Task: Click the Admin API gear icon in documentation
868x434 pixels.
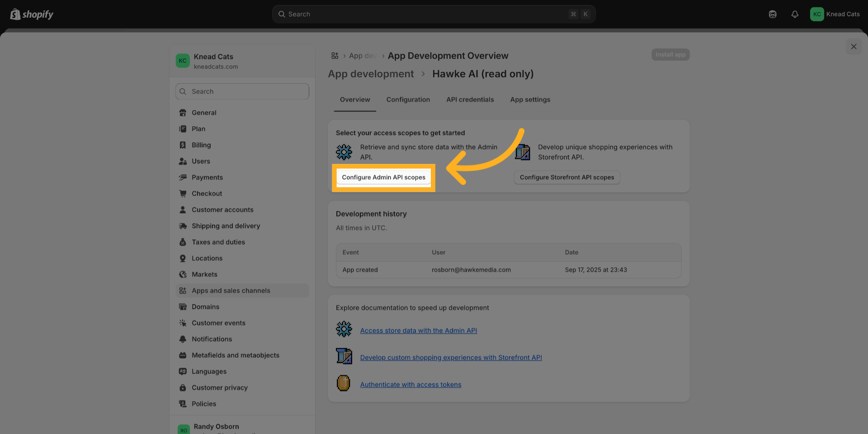Action: click(x=344, y=329)
